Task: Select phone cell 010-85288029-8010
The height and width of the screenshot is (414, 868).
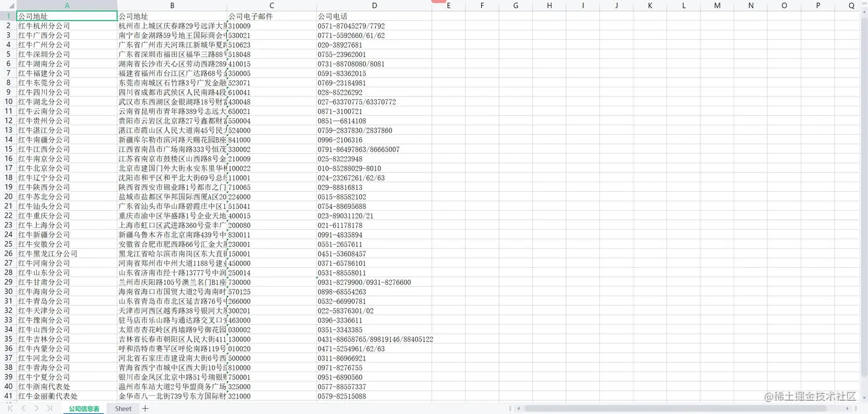Action: coord(374,168)
